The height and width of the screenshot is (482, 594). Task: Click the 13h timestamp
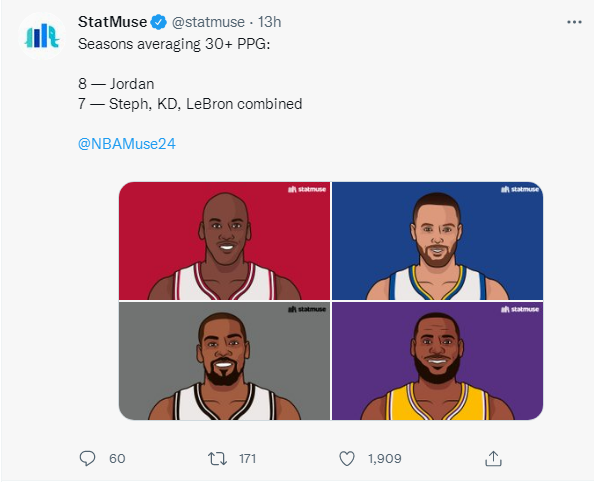click(x=269, y=22)
